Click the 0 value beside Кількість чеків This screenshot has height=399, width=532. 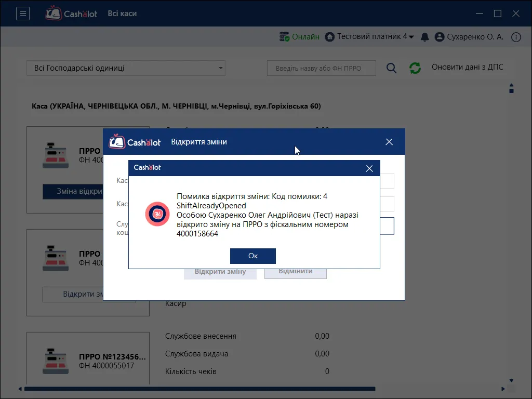(327, 371)
